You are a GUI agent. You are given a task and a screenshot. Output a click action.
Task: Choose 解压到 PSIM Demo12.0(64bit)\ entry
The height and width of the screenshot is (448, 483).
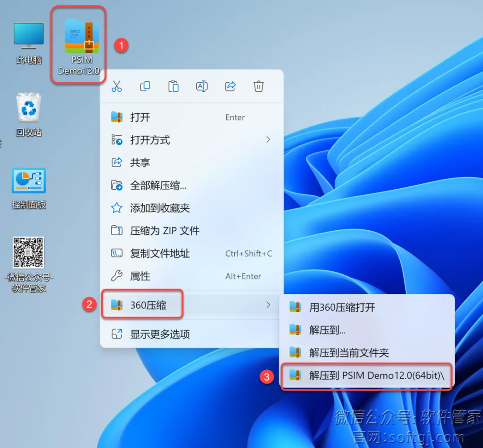point(367,375)
